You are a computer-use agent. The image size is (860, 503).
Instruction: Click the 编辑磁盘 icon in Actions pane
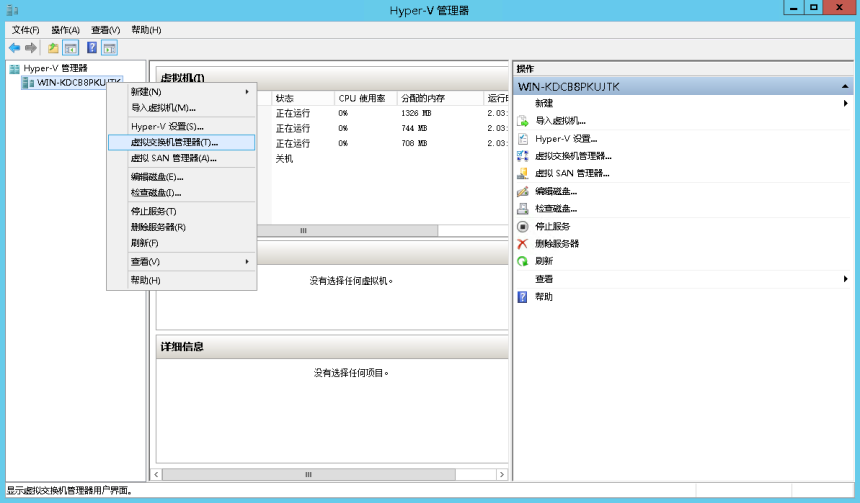[x=523, y=191]
